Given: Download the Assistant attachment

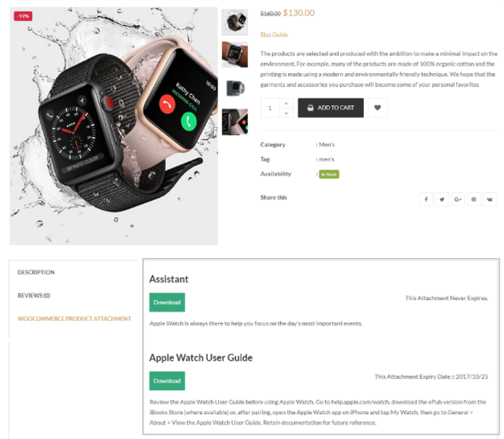Looking at the screenshot, I should coord(167,302).
